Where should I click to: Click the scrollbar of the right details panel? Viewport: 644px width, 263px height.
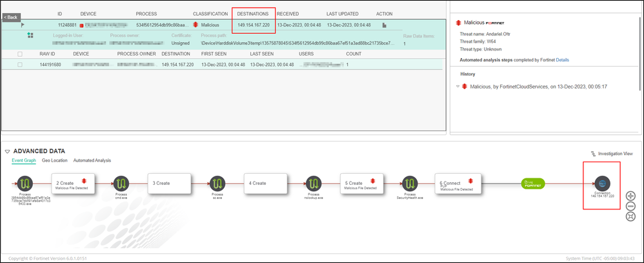coord(640,54)
